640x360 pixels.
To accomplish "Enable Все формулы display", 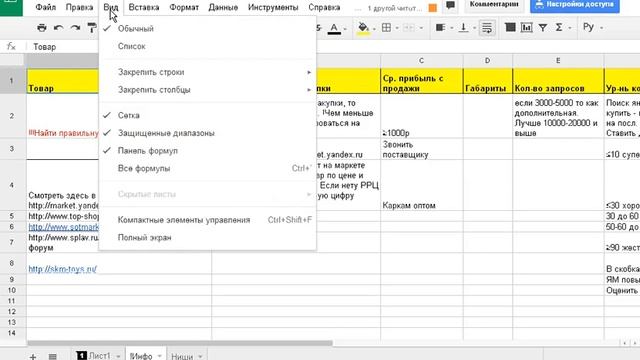I will point(207,168).
